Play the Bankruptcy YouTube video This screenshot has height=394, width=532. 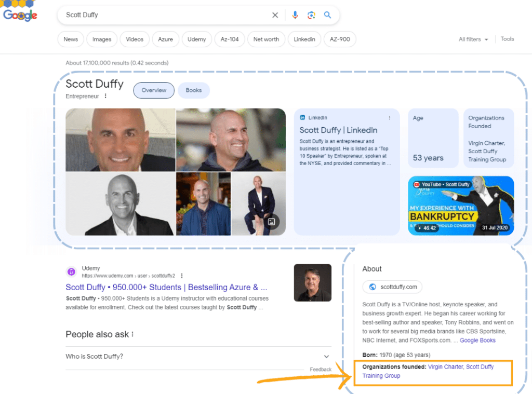pyautogui.click(x=461, y=206)
